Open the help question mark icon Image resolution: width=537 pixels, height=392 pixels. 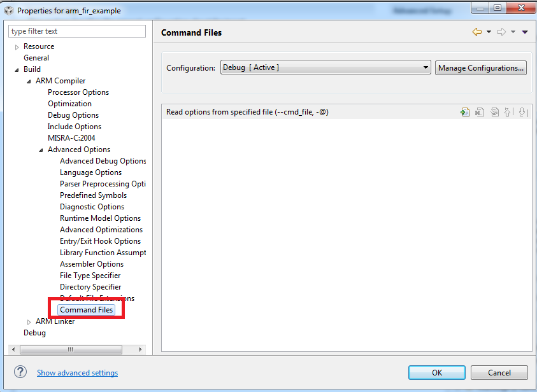[20, 372]
